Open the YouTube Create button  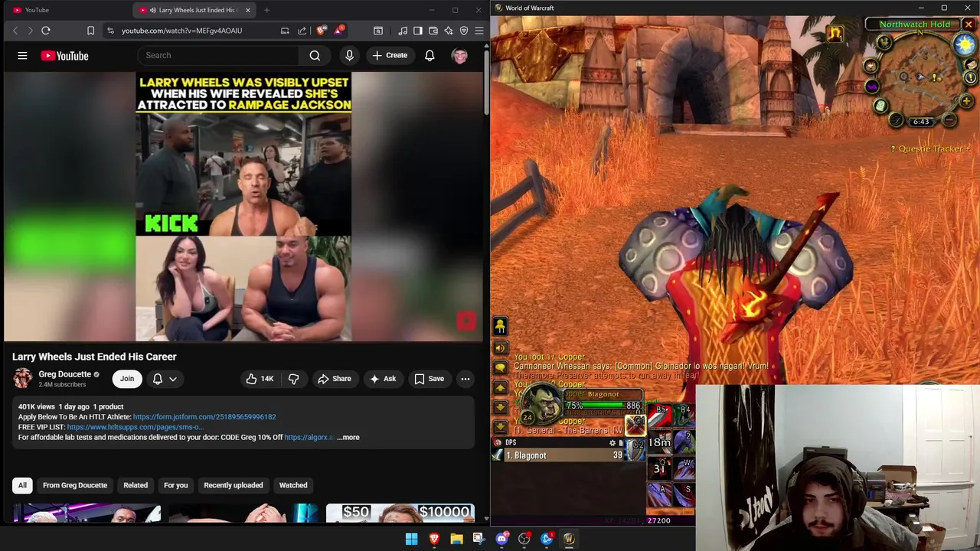pyautogui.click(x=390, y=55)
